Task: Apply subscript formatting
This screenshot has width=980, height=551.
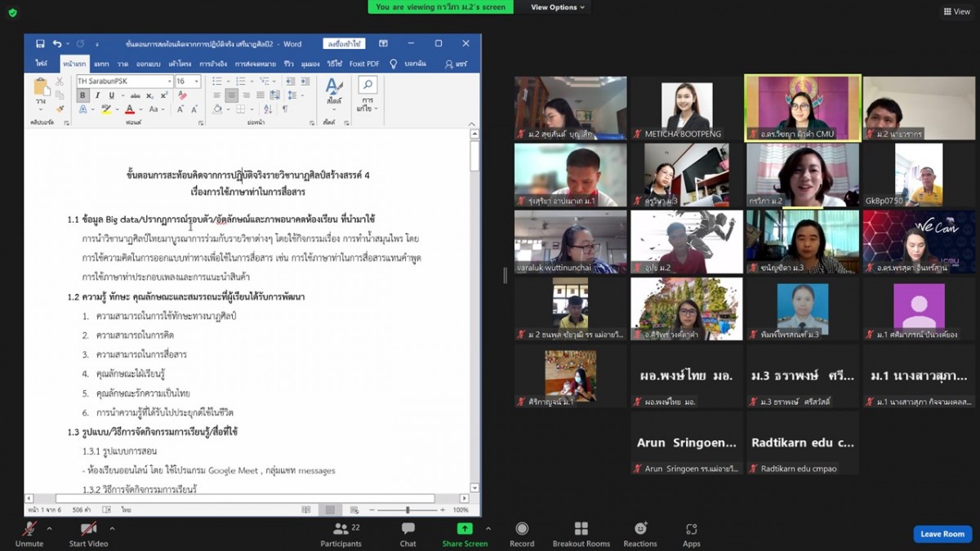Action: [x=150, y=96]
